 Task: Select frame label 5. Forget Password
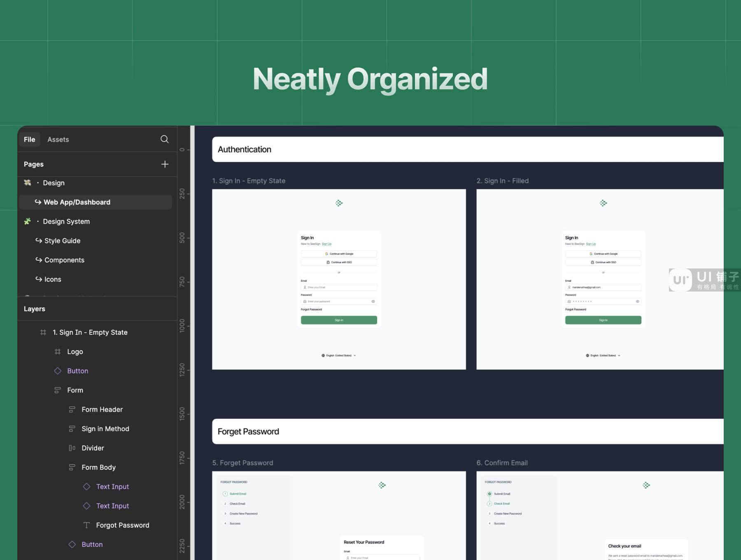[x=242, y=463]
